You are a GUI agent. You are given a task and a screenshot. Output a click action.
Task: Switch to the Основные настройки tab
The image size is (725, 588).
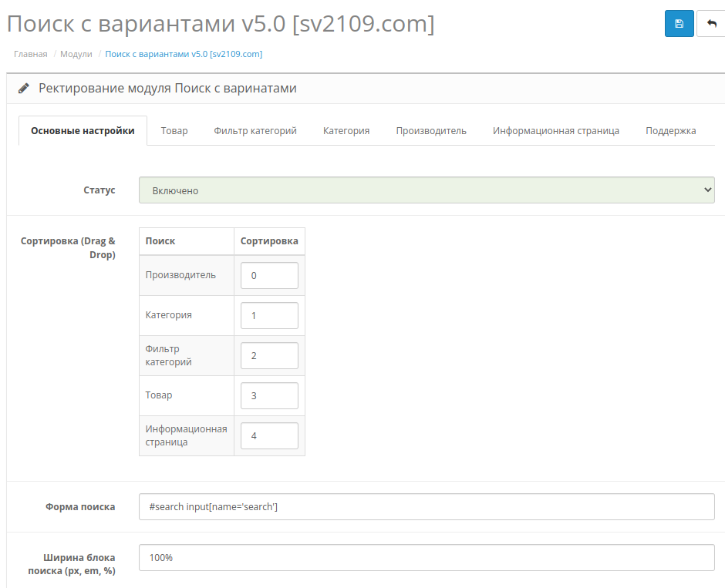83,131
